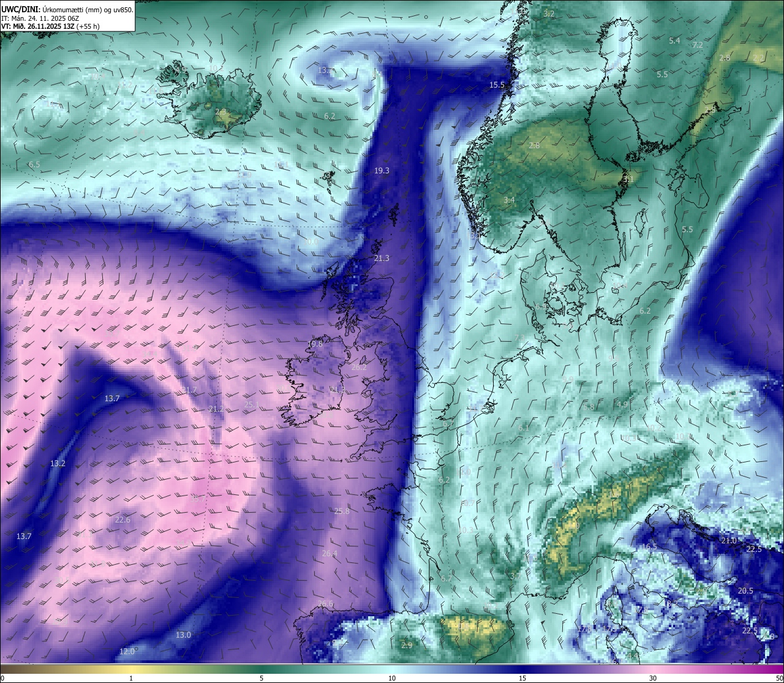Screen dimensions: 784x683
Task: Click the 16.5 value over northern Italy
Action: pyautogui.click(x=649, y=547)
